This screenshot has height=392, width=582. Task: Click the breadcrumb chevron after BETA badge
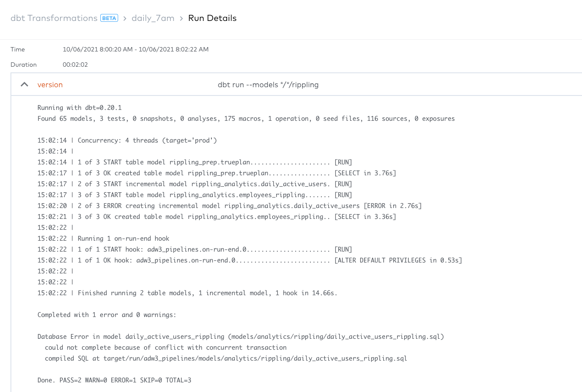point(125,19)
